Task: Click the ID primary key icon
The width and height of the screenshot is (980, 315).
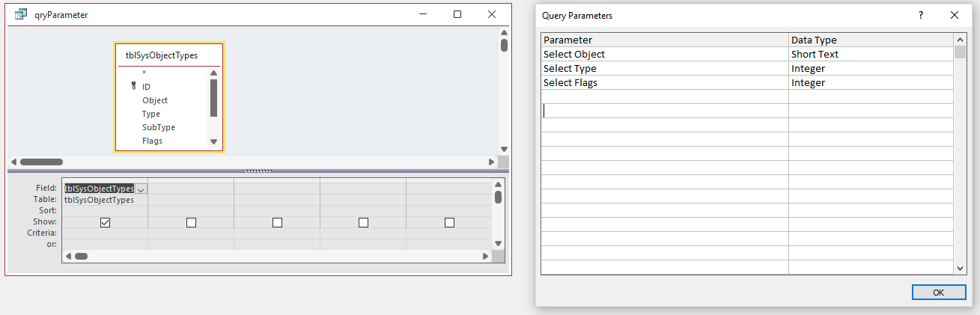Action: pyautogui.click(x=133, y=87)
